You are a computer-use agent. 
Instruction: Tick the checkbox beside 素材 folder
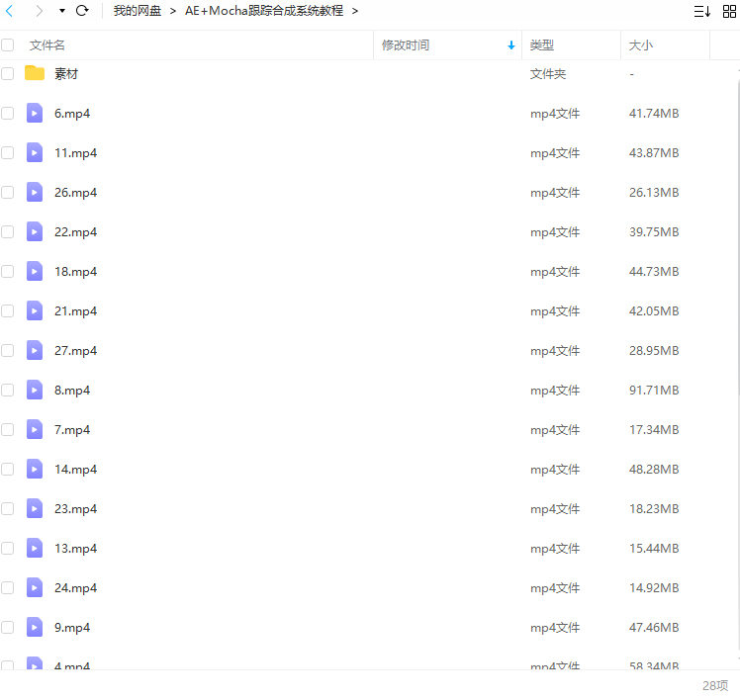pos(8,74)
